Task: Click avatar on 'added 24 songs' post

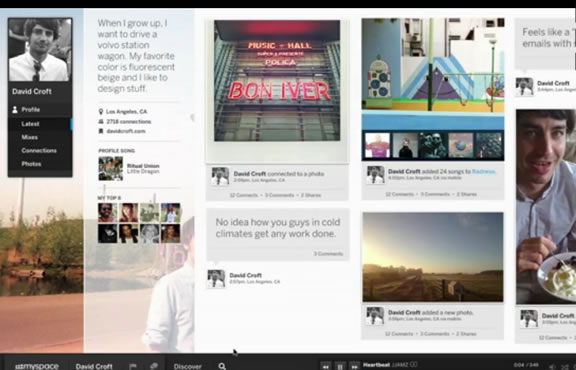Action: pos(375,175)
